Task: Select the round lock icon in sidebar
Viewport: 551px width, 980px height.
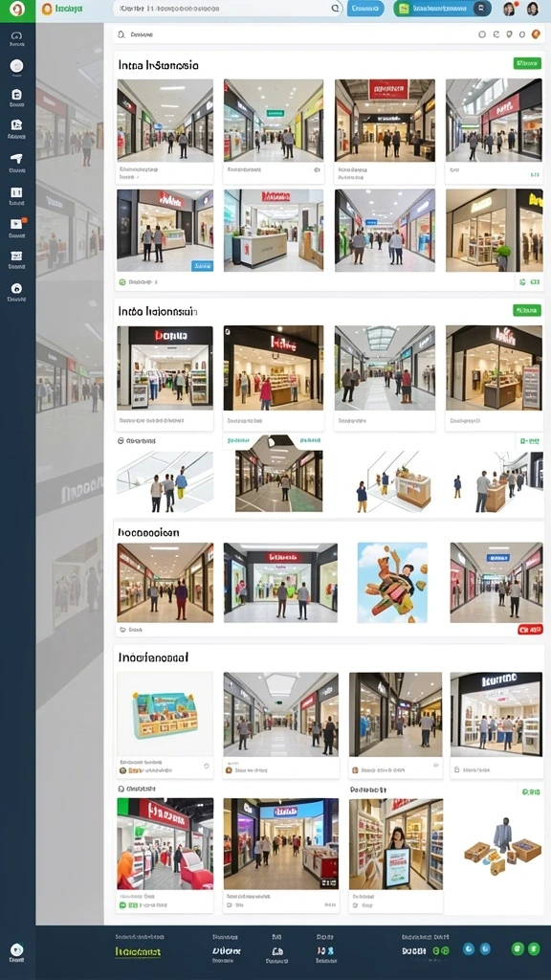Action: 17,288
